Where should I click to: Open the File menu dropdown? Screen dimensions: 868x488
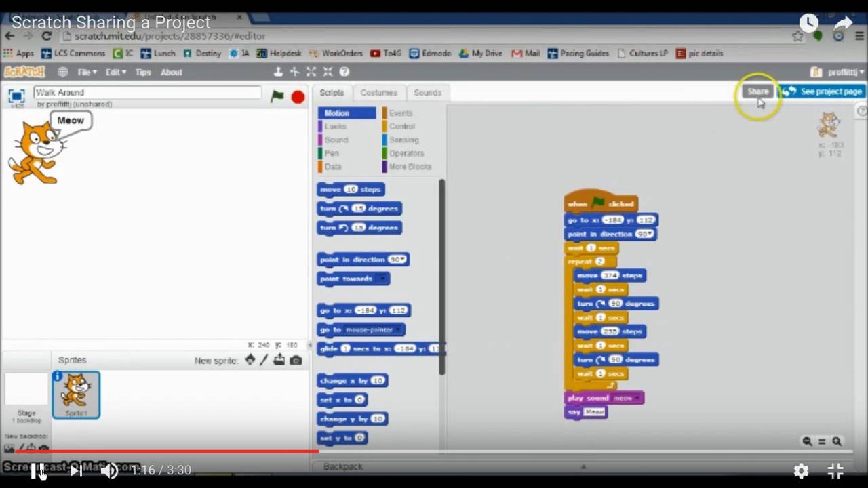pyautogui.click(x=87, y=72)
